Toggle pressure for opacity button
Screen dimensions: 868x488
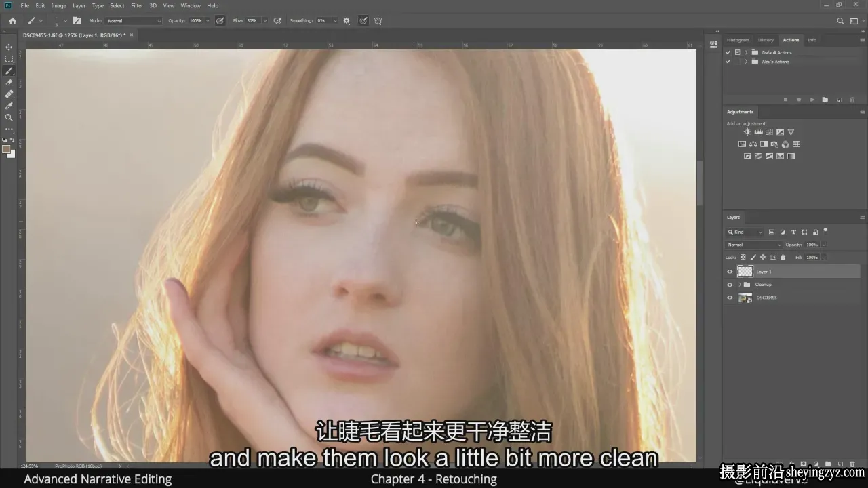pyautogui.click(x=220, y=21)
